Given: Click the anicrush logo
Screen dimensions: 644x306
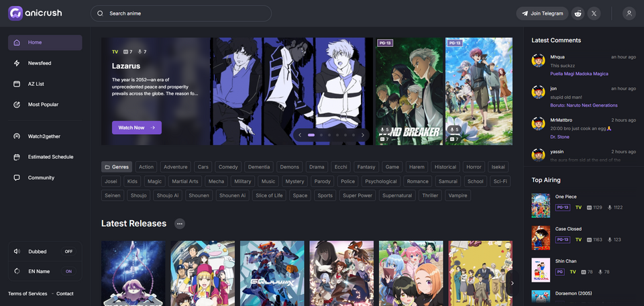Looking at the screenshot, I should click(x=35, y=13).
